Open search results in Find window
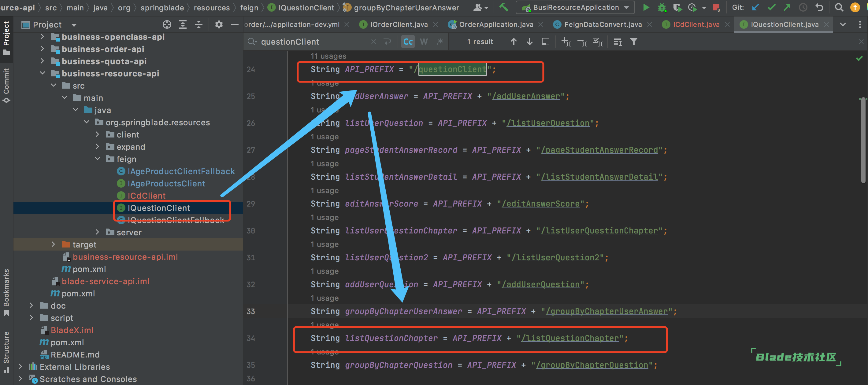Viewport: 868px width, 385px height. 546,42
